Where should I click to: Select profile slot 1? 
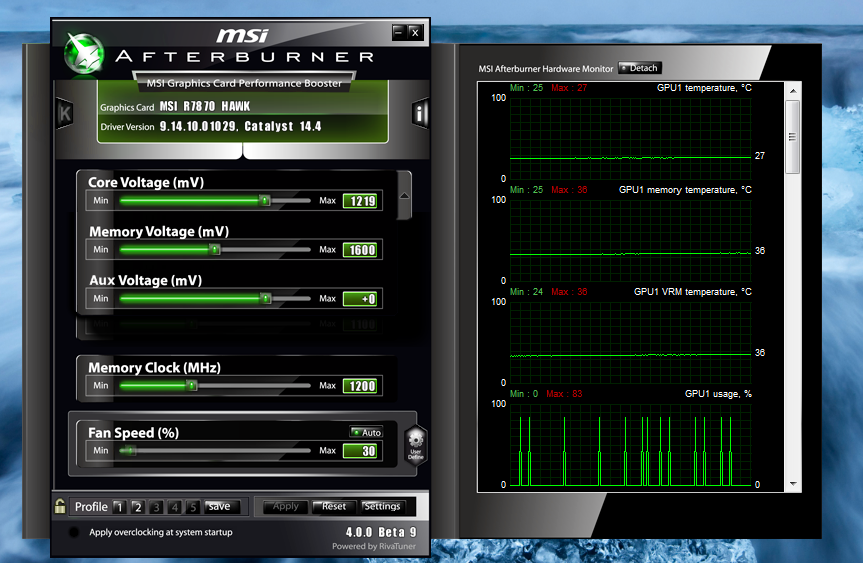[x=119, y=507]
